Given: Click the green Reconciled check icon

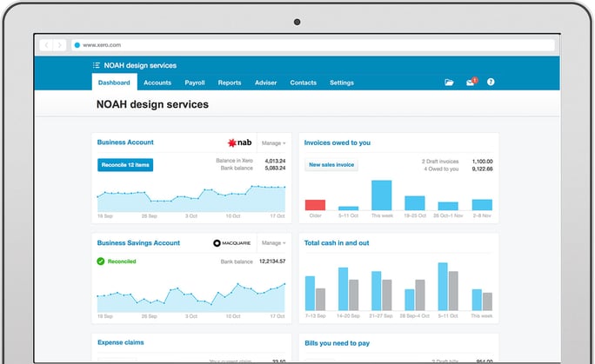Looking at the screenshot, I should pos(101,261).
